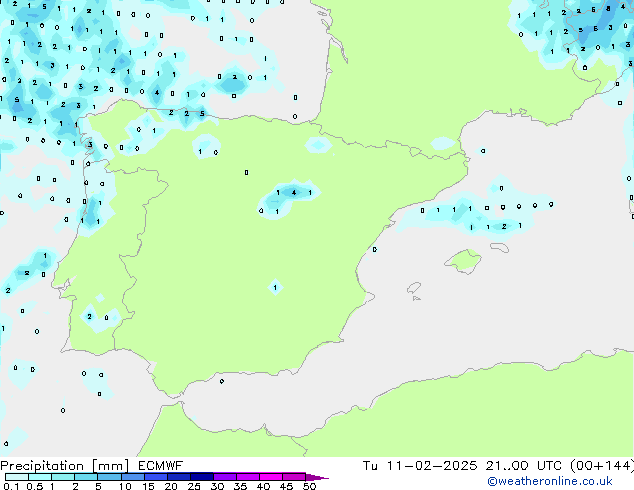This screenshot has height=490, width=634.
Task: Click the 40–45 mm bright pink swatch
Action: pyautogui.click(x=271, y=477)
